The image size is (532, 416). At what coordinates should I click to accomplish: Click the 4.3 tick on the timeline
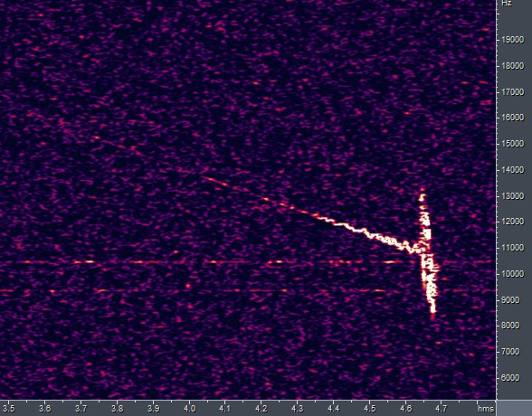(x=297, y=409)
